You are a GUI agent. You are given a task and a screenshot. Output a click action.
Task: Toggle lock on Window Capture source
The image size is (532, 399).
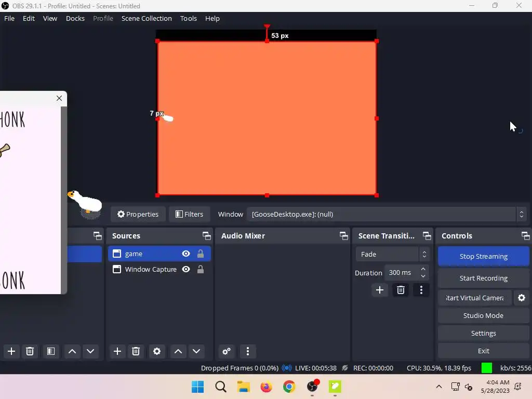pos(201,270)
